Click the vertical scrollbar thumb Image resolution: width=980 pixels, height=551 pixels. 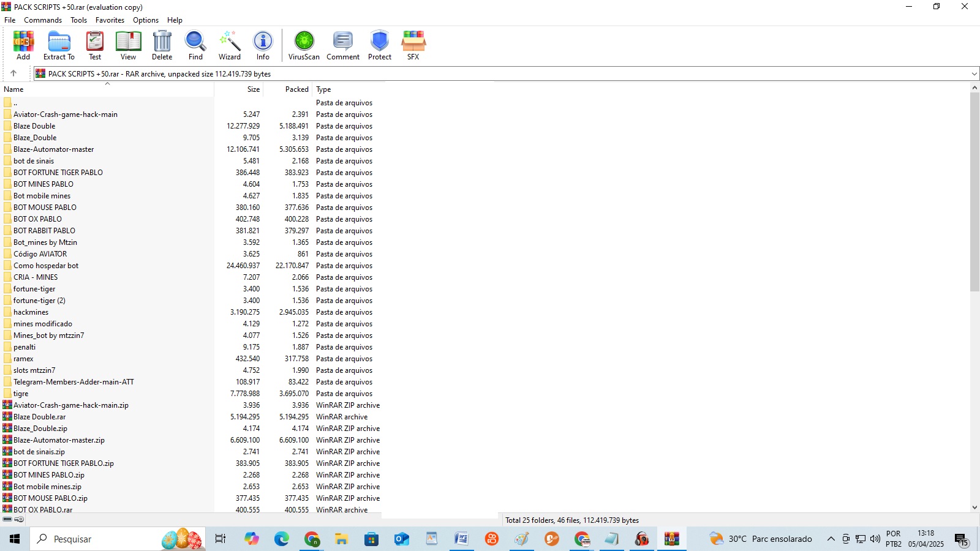(974, 192)
